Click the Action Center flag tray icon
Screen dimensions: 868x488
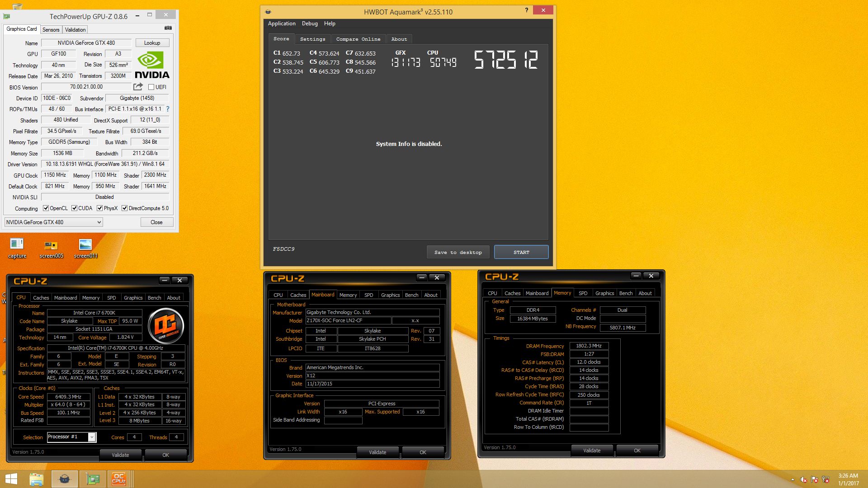(815, 479)
